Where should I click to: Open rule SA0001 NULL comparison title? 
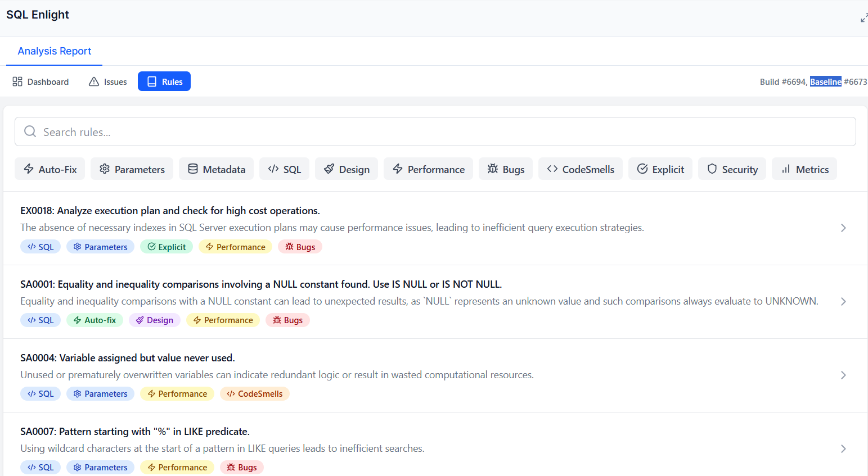[x=261, y=284]
